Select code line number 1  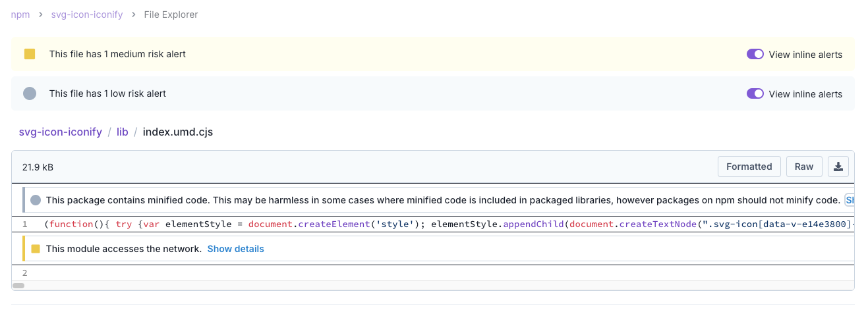pyautogui.click(x=24, y=224)
